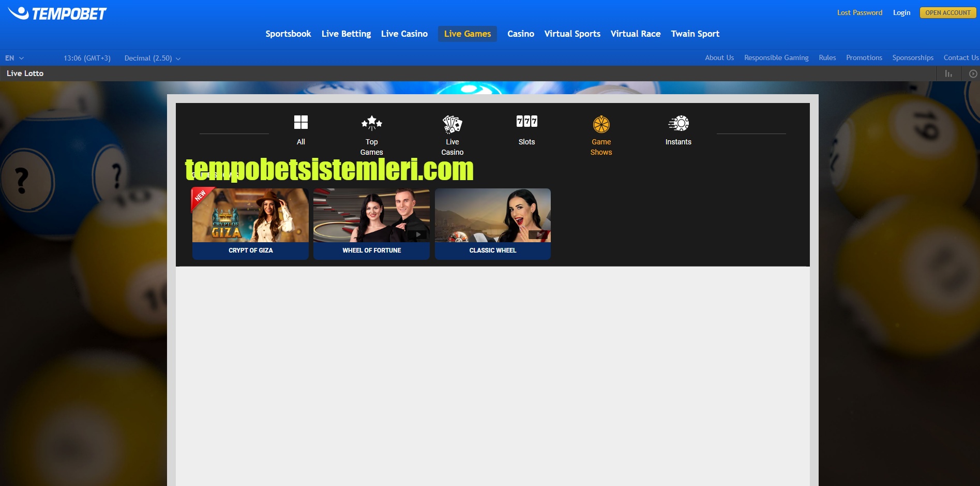Play video preview on Classic Wheel
The width and height of the screenshot is (980, 486).
(x=539, y=235)
